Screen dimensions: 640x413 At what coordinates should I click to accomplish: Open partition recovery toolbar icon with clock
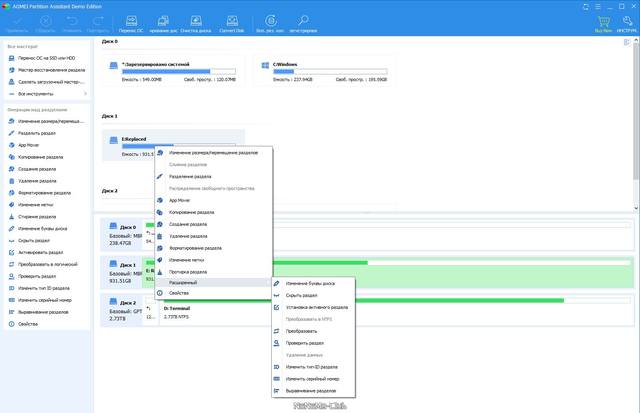pos(270,24)
